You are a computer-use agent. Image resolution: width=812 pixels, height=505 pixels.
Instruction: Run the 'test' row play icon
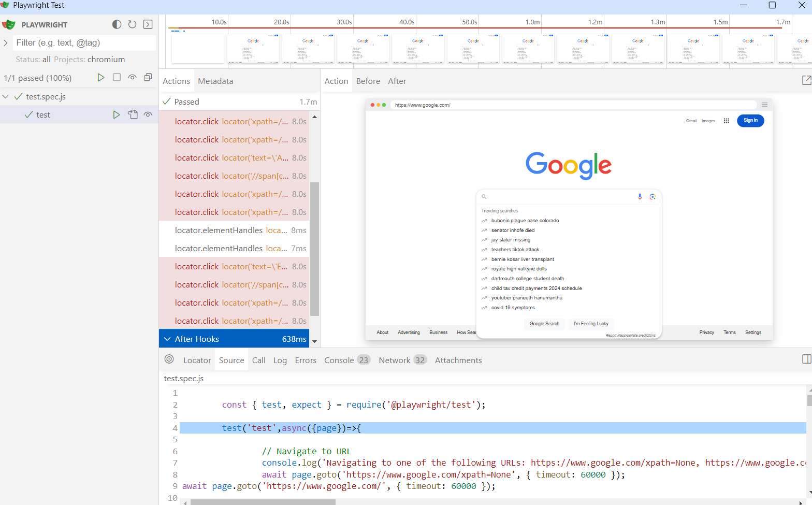(x=117, y=114)
